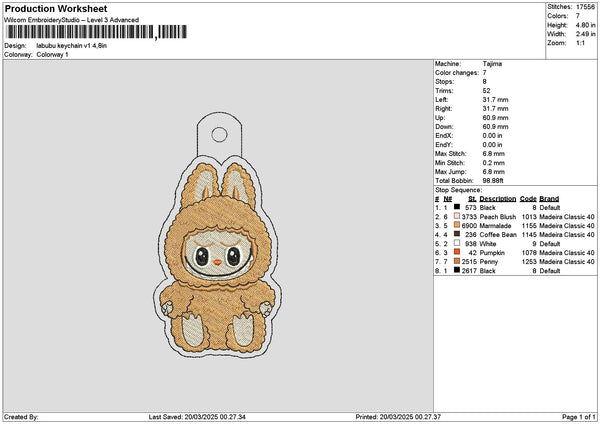Click the "Last Saved: 20/03/2025" footer text

pos(183,417)
